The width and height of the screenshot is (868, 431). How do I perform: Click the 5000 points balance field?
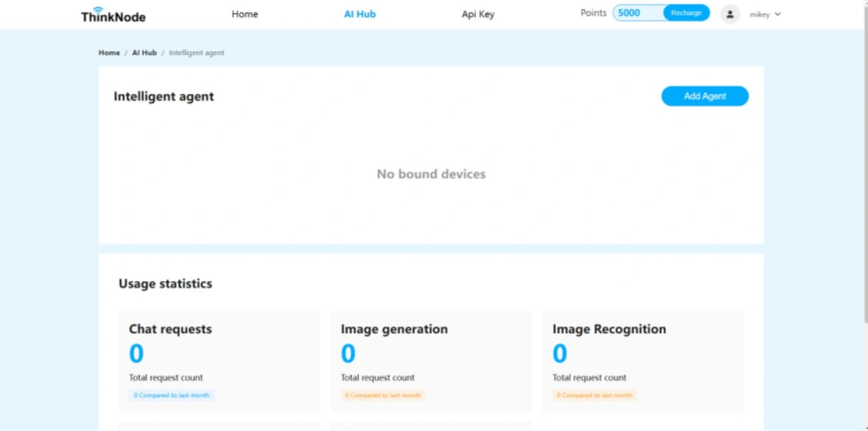pos(636,13)
